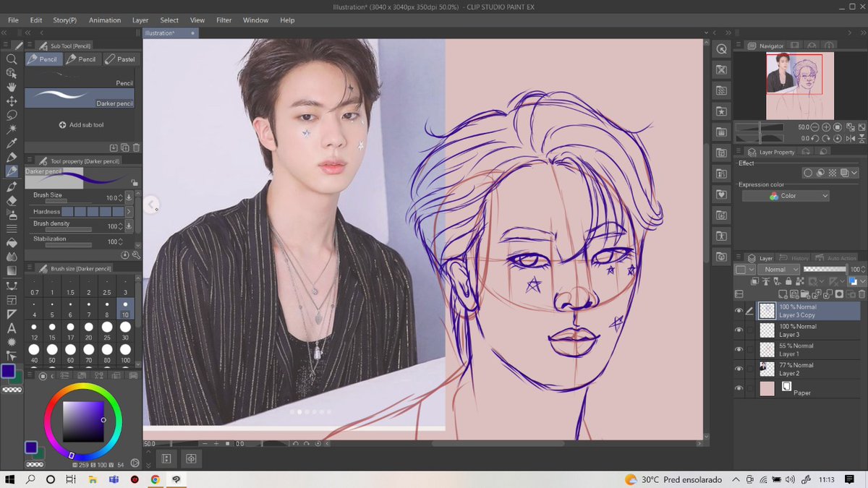
Task: Click the Navigator preview thumbnail
Action: 800,86
